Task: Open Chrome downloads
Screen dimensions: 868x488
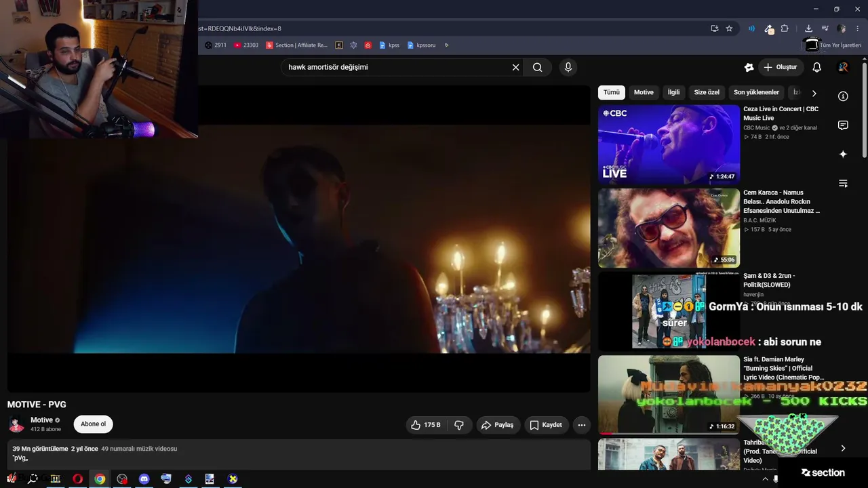Action: pos(808,28)
